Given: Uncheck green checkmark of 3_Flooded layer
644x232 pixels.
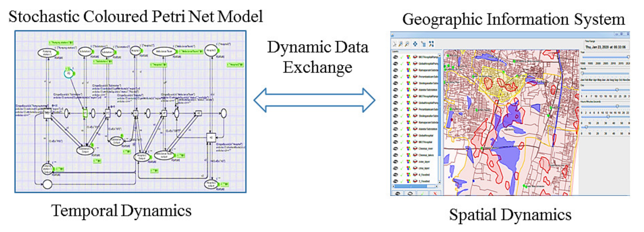Looking at the screenshot, I should tap(402, 181).
